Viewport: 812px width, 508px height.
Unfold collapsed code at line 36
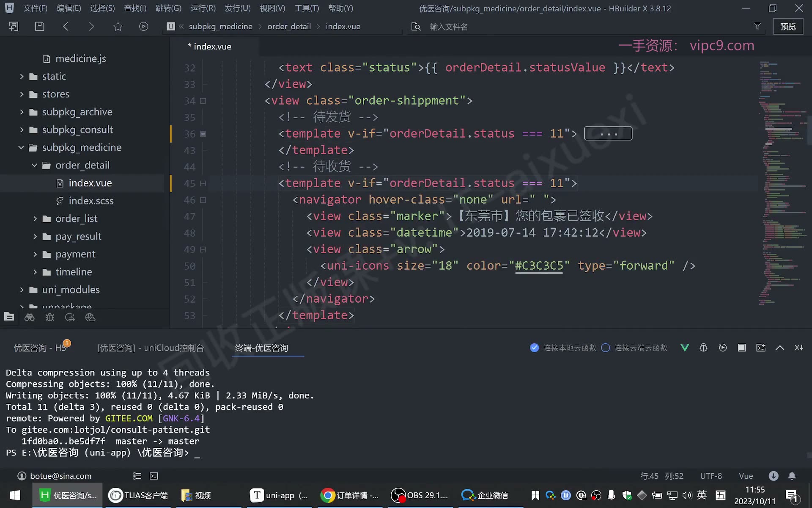coord(203,134)
